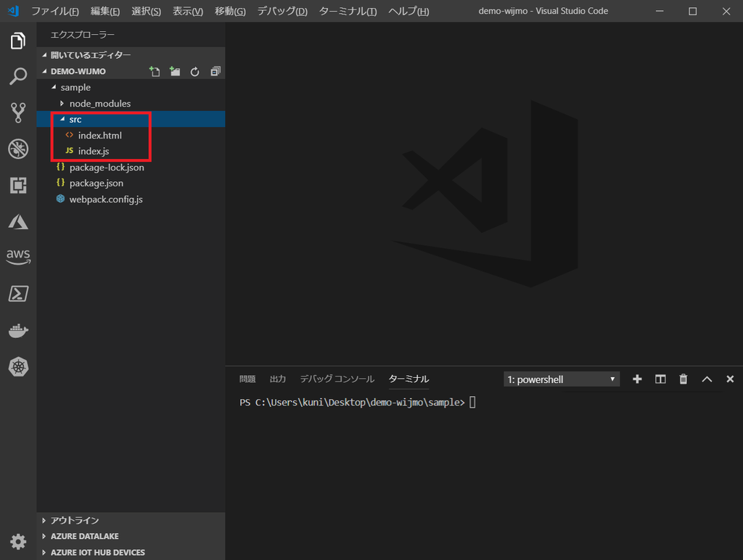Split the terminal pane
The width and height of the screenshot is (743, 560).
click(x=660, y=379)
